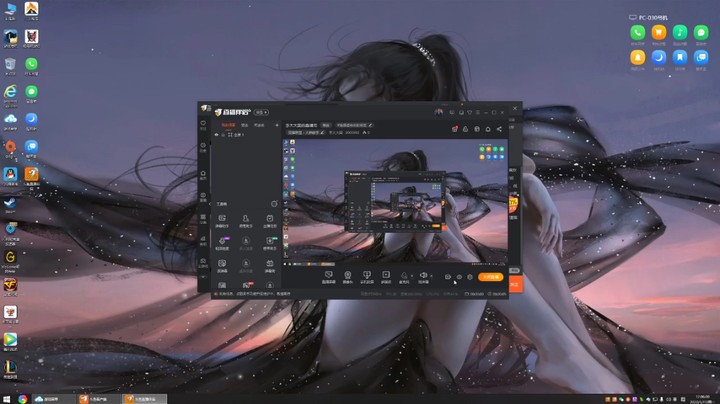Image resolution: width=720 pixels, height=404 pixels.
Task: Click the globe icon in the header row
Action: 477,129
